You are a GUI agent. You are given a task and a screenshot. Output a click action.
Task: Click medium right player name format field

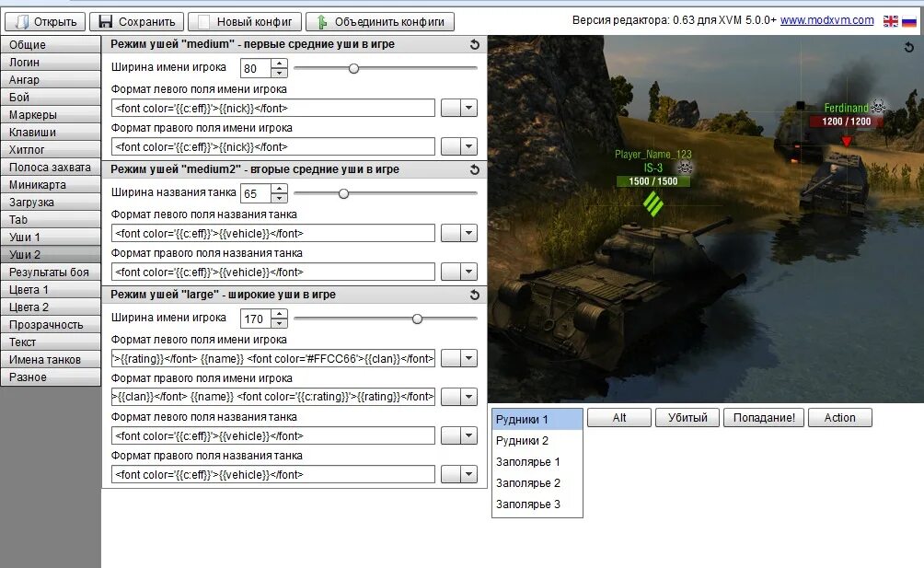[273, 146]
